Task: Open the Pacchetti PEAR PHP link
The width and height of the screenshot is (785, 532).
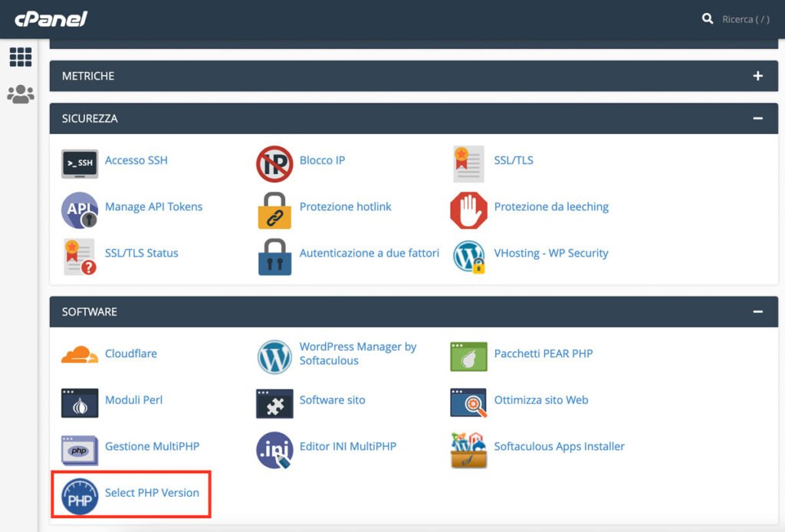Action: point(544,353)
